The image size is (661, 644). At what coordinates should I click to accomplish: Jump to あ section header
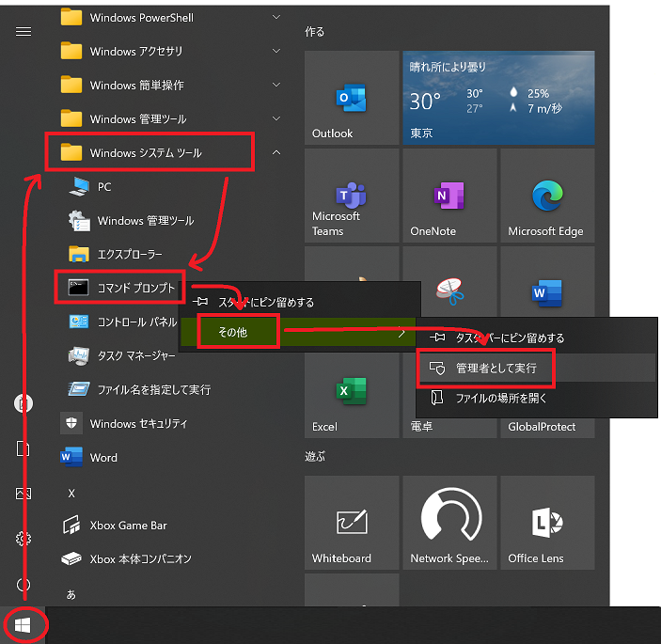(x=71, y=594)
